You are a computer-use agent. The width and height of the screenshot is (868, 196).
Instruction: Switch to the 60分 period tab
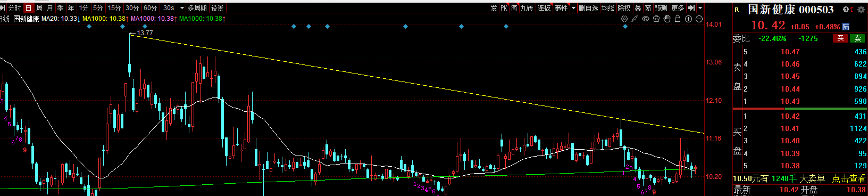151,8
